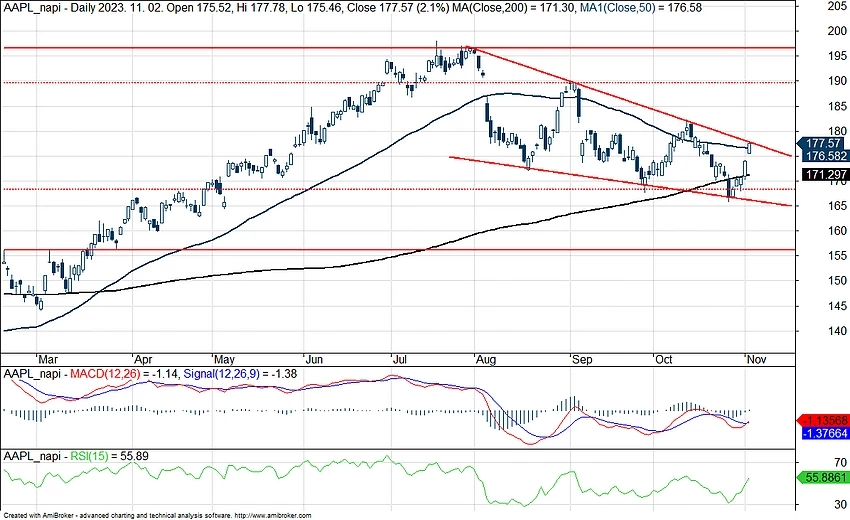850x520 pixels.
Task: Click the 140 price axis label
Action: [837, 331]
